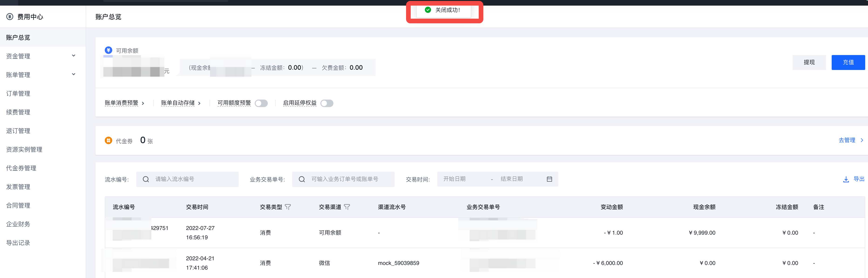Click the 渠道流水号 column header
868x278 pixels.
point(392,207)
